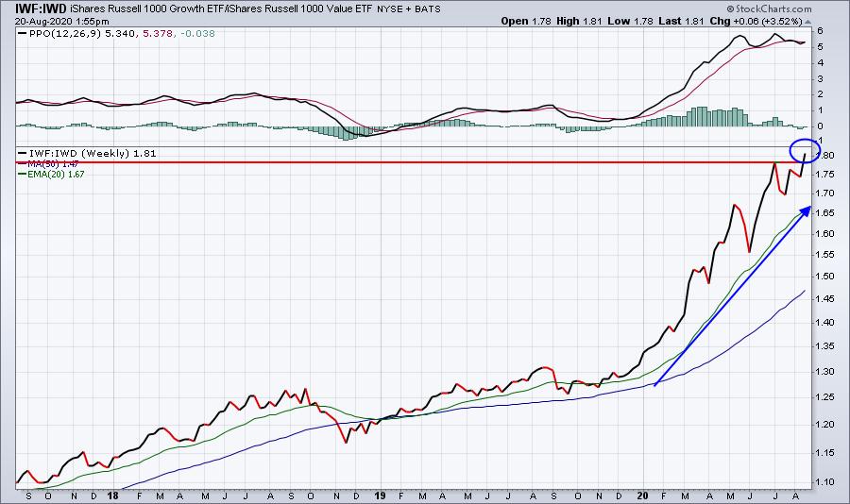
Task: Click the 18 year marker on time axis
Action: point(112,496)
